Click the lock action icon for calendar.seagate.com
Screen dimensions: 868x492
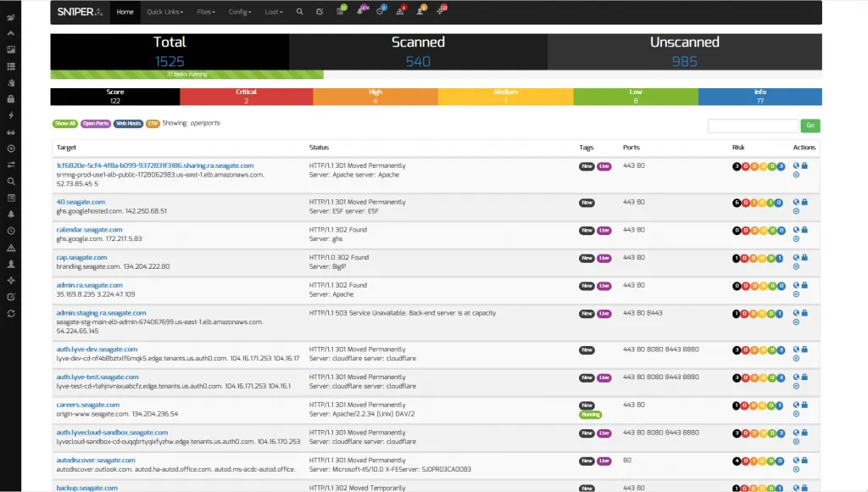point(805,230)
